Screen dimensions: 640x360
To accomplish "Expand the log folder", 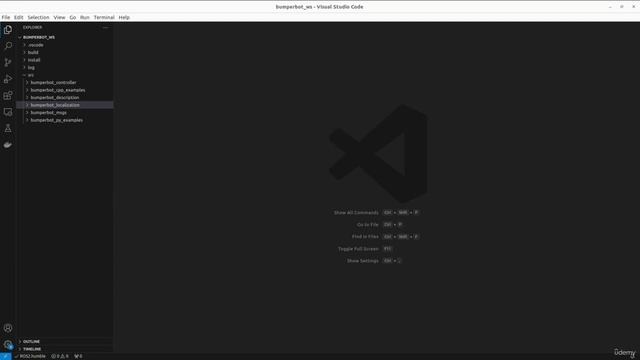I will 64,67.
